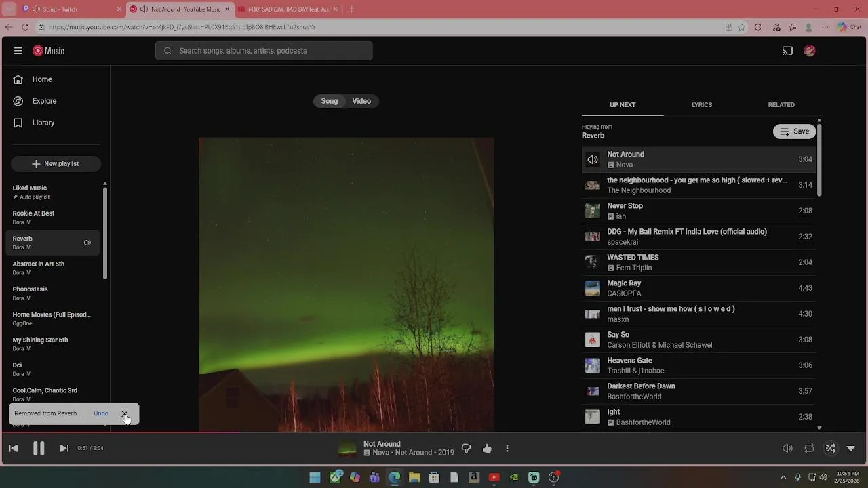Seek on the song progress bar
Viewport: 868px width, 488px height.
[x=434, y=432]
